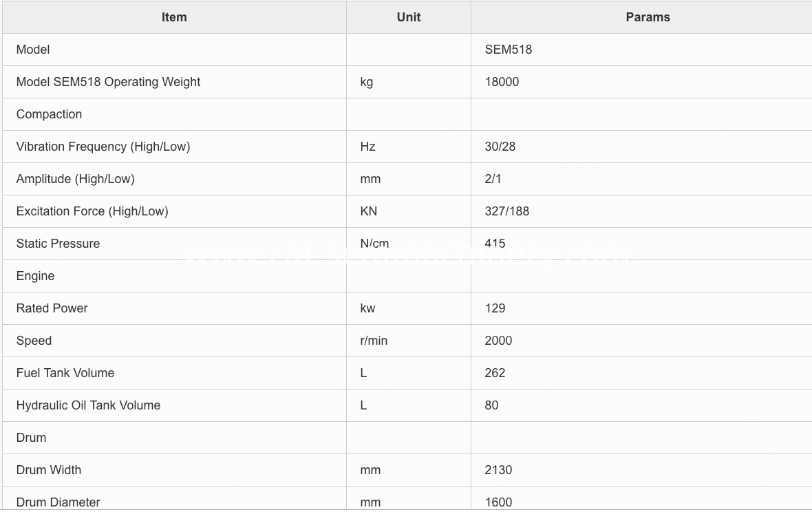Select the SEM518 model value cell
Viewport: 812px width, 512px height.
pos(641,50)
